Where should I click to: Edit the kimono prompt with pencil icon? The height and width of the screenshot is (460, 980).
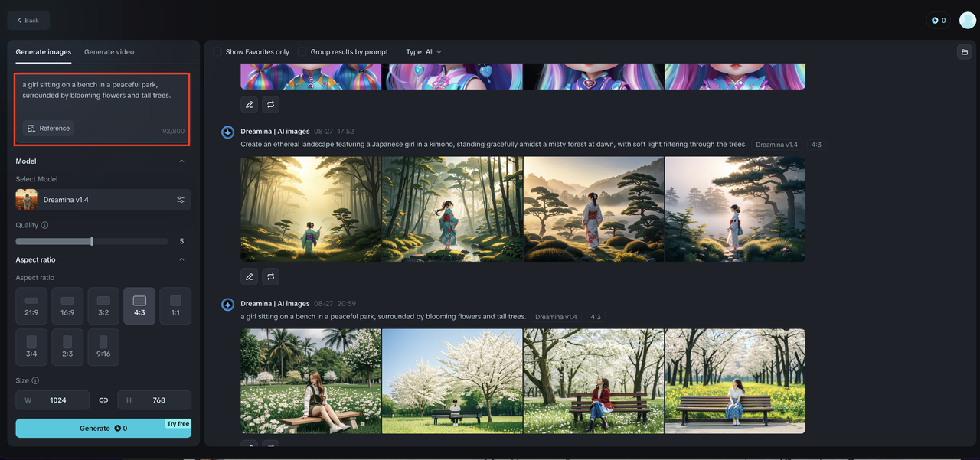249,276
